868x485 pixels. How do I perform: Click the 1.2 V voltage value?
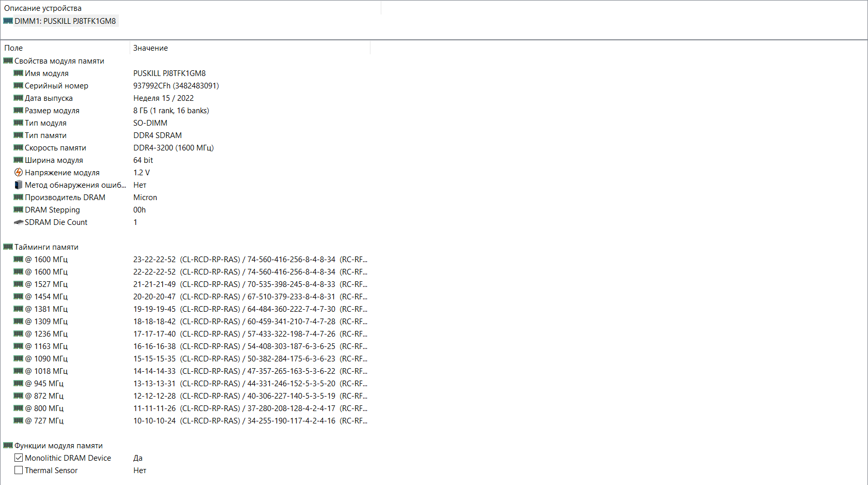coord(142,173)
